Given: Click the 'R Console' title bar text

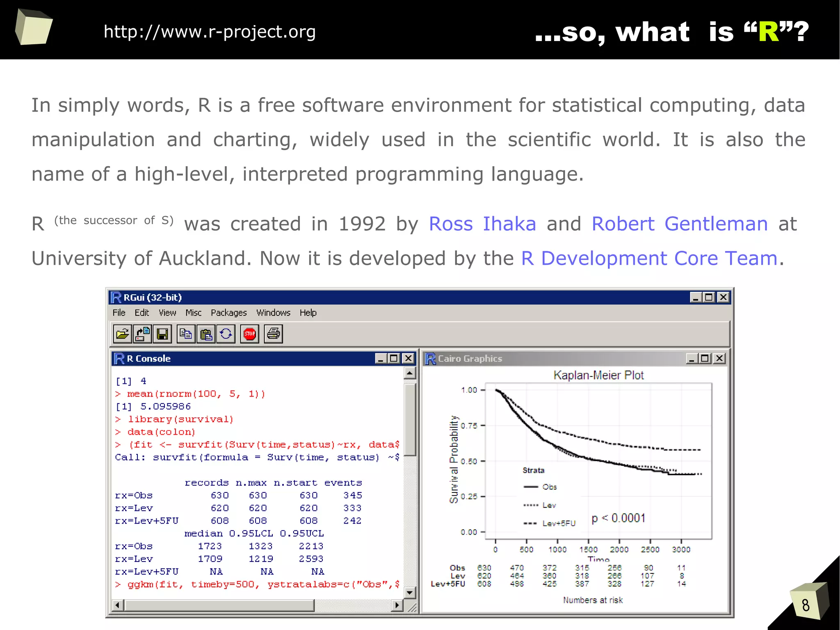Looking at the screenshot, I should (148, 359).
